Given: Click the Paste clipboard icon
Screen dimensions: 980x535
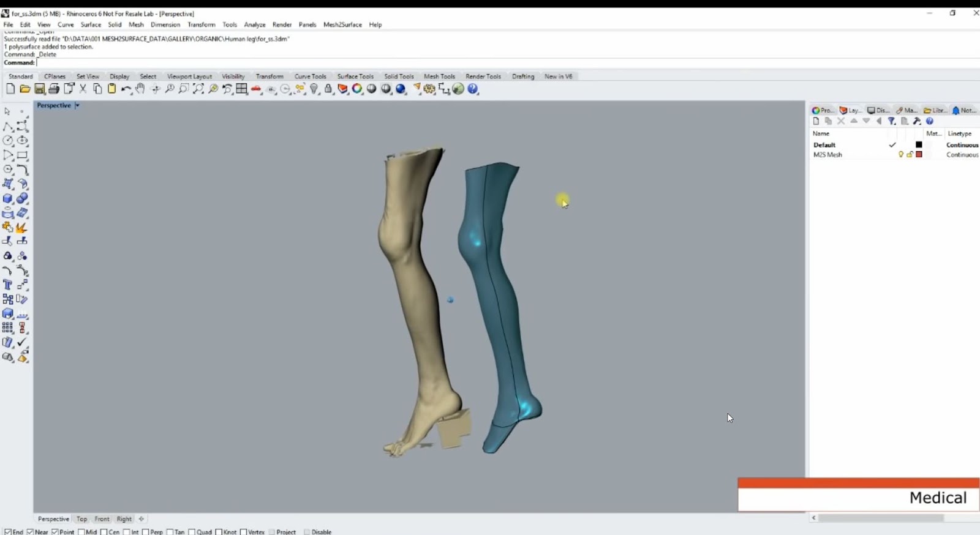Looking at the screenshot, I should point(111,89).
